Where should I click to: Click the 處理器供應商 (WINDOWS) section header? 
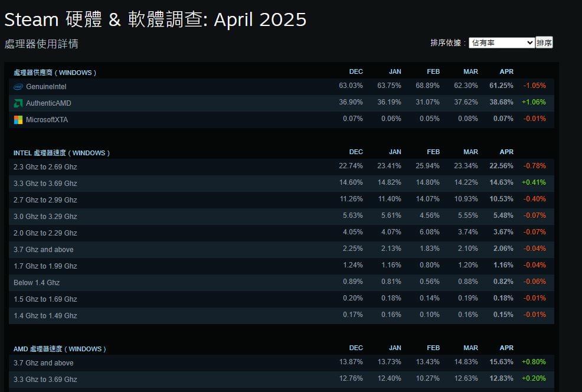(x=55, y=73)
